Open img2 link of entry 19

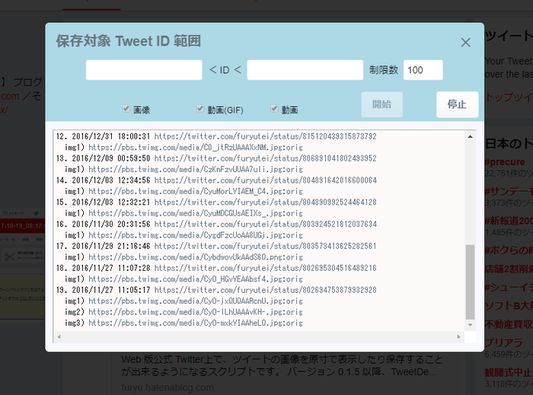click(x=195, y=312)
